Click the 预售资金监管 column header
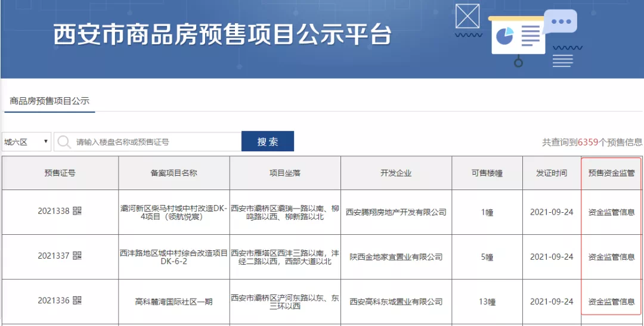The image size is (644, 326). [x=611, y=173]
